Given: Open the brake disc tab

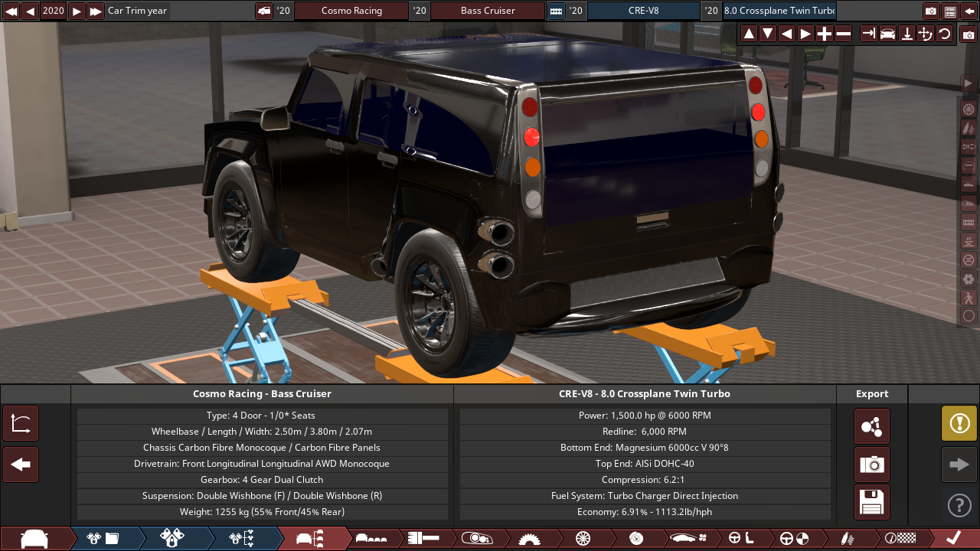Looking at the screenshot, I should (635, 539).
